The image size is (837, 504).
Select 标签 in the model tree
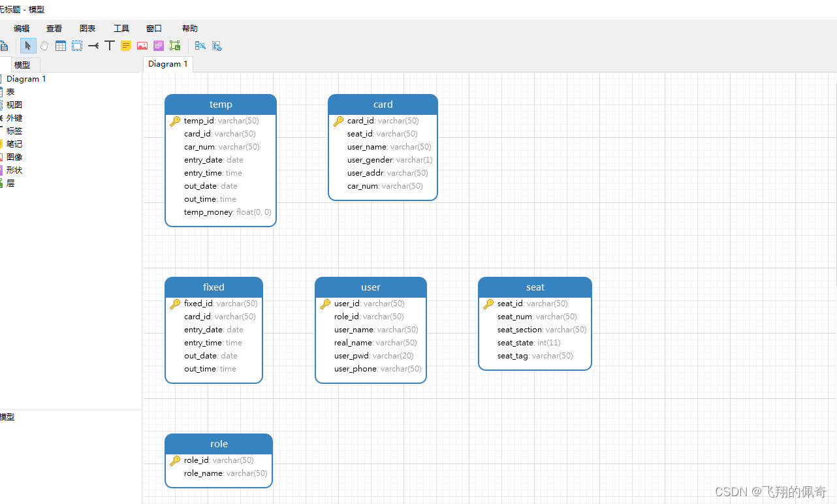point(14,131)
